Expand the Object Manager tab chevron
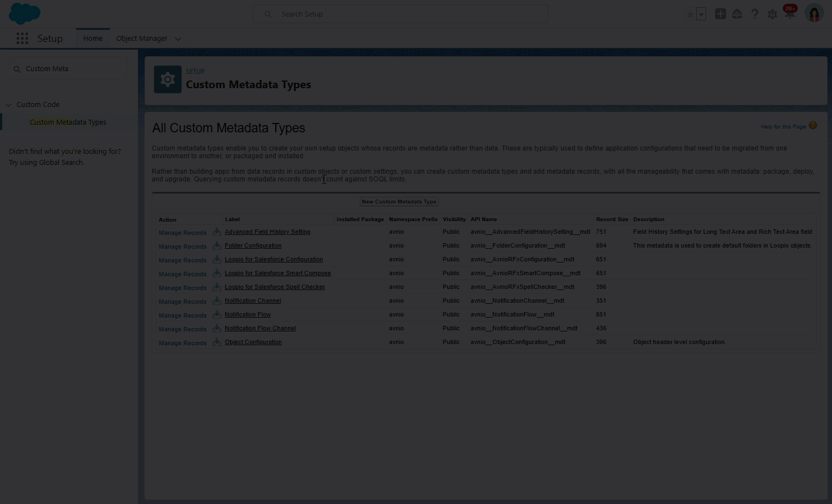The width and height of the screenshot is (832, 504). [178, 39]
